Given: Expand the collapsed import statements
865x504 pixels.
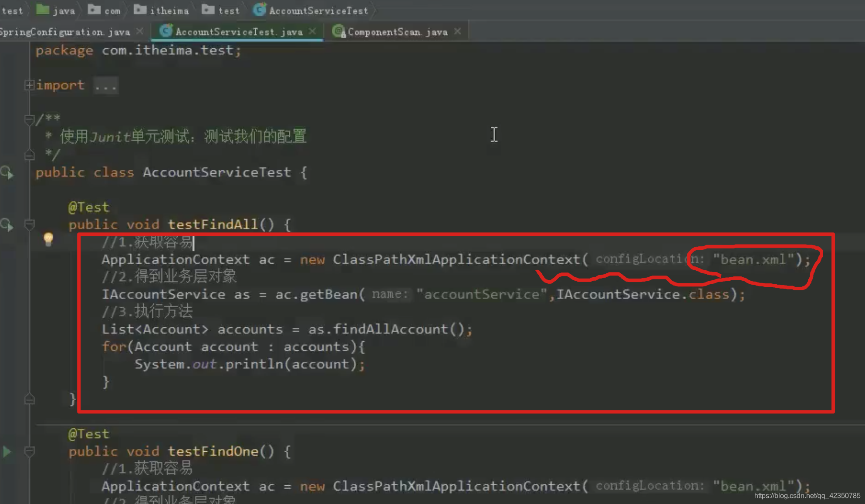Looking at the screenshot, I should click(29, 85).
